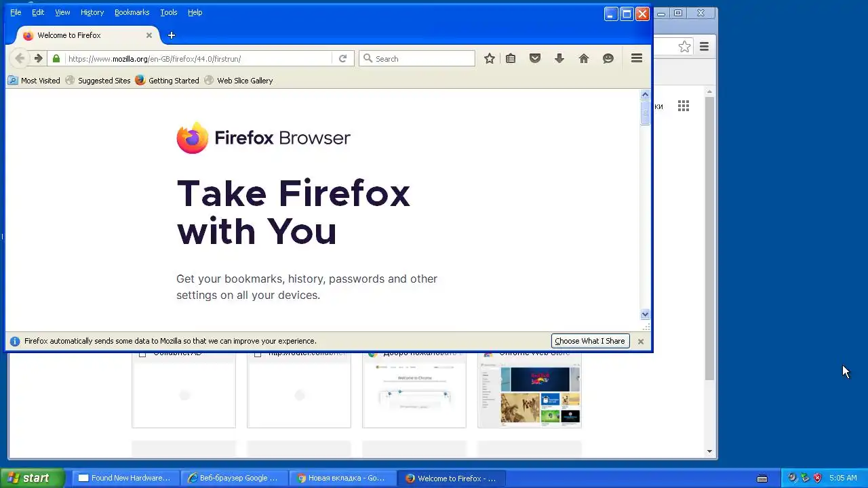Bookmark this page with Firefox star icon
Screen dimensions: 868x488
[x=490, y=59]
